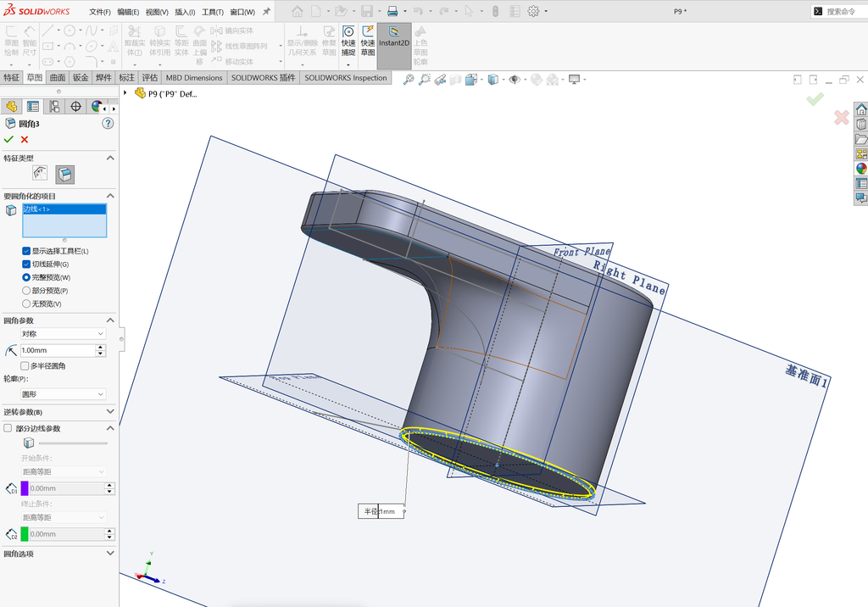The height and width of the screenshot is (607, 868).
Task: Open the DimXpertManager crosshair tab
Action: pos(75,106)
